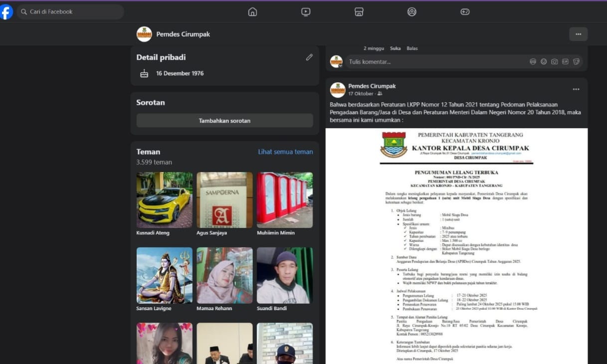Open the Marketplace icon in top bar
607x364 pixels.
[359, 12]
